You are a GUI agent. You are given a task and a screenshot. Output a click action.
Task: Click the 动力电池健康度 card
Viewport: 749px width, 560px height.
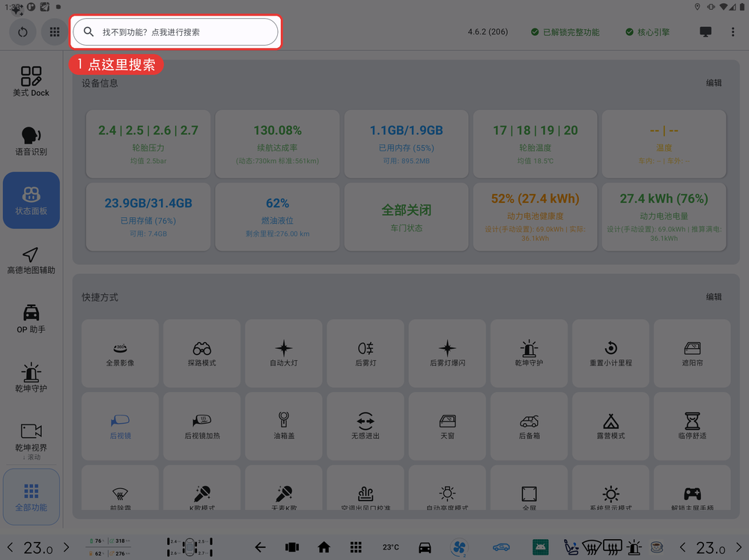(x=535, y=217)
